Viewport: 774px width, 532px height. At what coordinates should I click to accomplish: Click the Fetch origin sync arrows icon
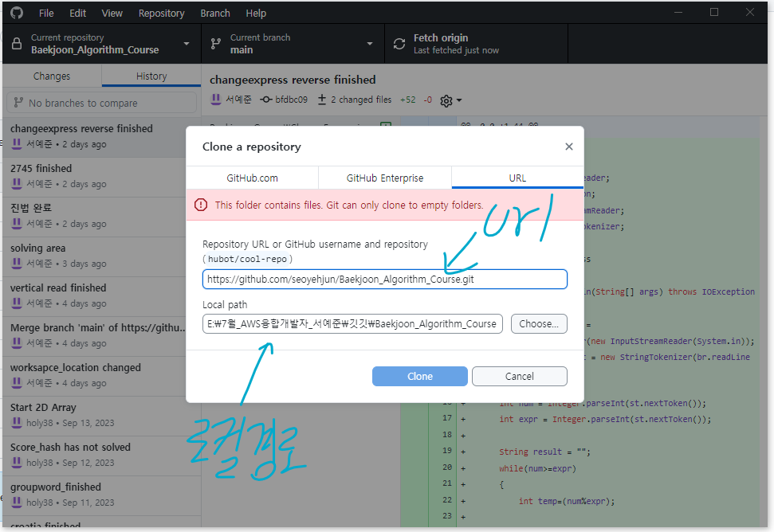click(399, 44)
